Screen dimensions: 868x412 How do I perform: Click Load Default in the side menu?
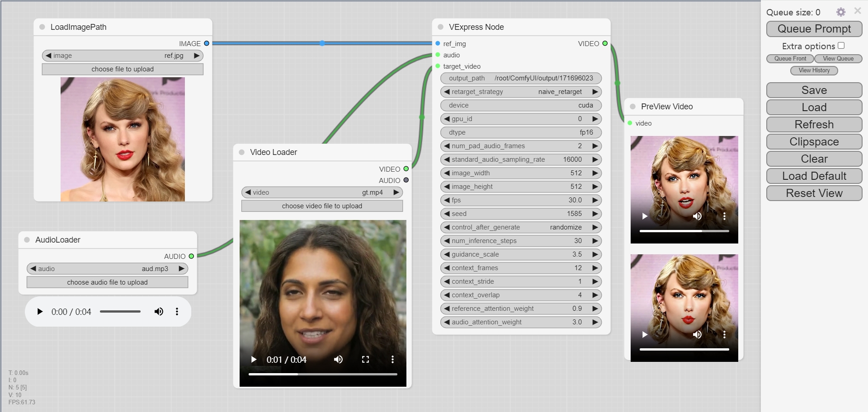point(814,176)
